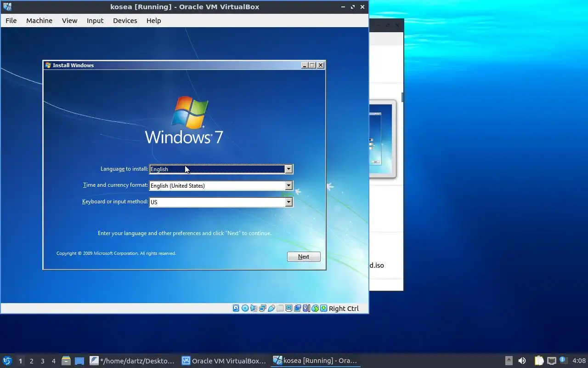Minimize the Install Windows dialog
The height and width of the screenshot is (368, 588).
click(305, 65)
